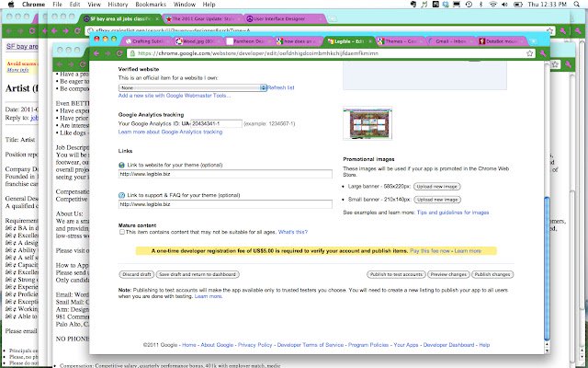This screenshot has height=368, width=588.
Task: Click Publish to test accounts button
Action: click(x=396, y=274)
